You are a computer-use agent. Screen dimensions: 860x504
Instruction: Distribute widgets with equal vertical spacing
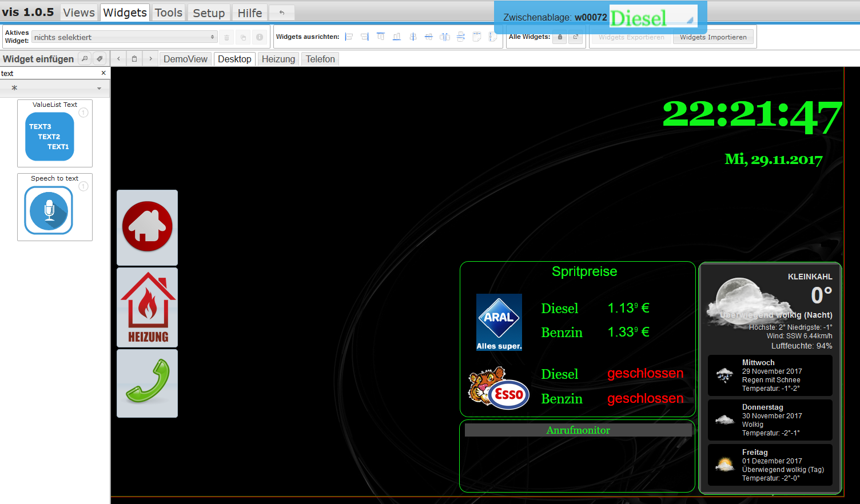[461, 37]
